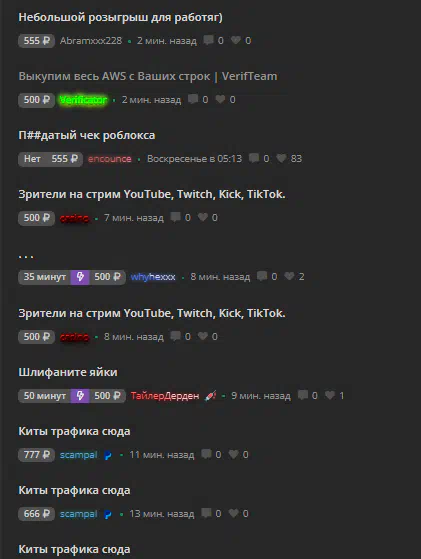Click the syringe icon after ТайлерДерден
This screenshot has width=421, height=559.
211,396
